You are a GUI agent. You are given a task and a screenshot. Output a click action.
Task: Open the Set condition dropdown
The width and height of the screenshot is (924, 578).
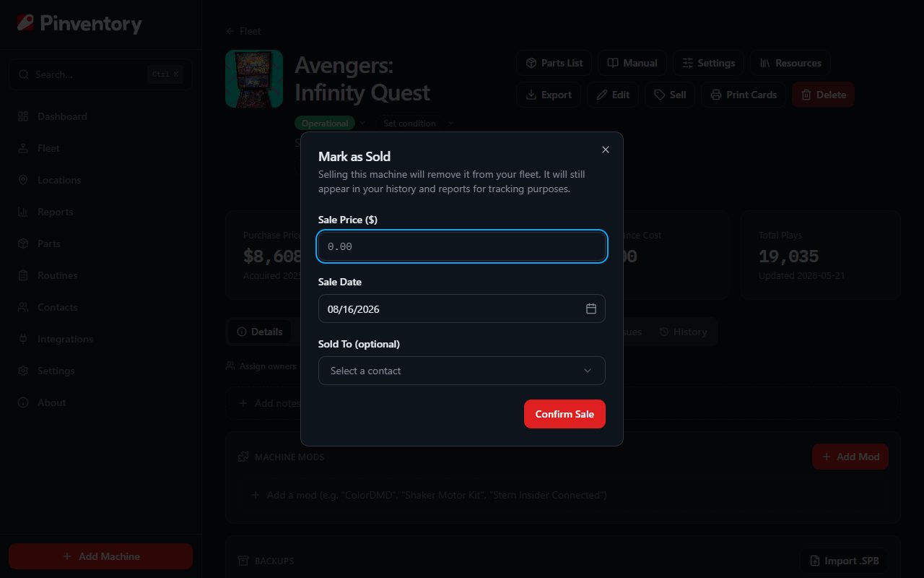(x=416, y=124)
